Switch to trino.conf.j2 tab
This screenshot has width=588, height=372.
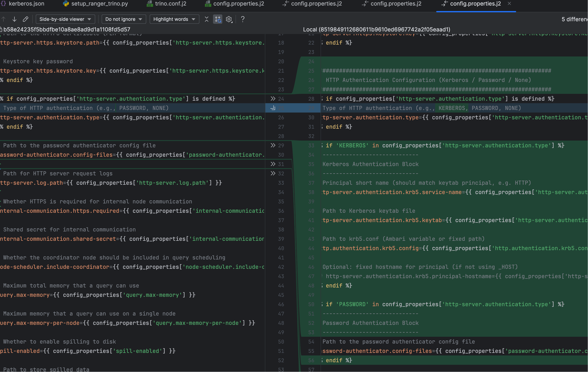click(x=170, y=4)
